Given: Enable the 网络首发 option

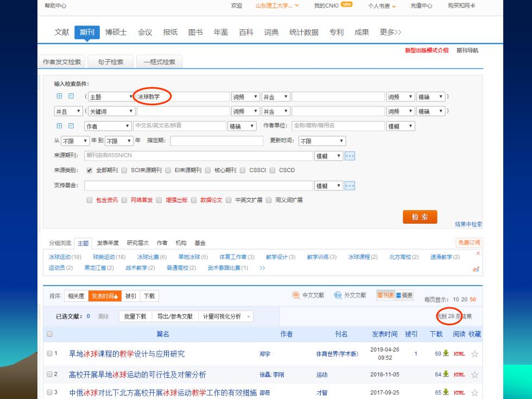Looking at the screenshot, I should point(124,200).
